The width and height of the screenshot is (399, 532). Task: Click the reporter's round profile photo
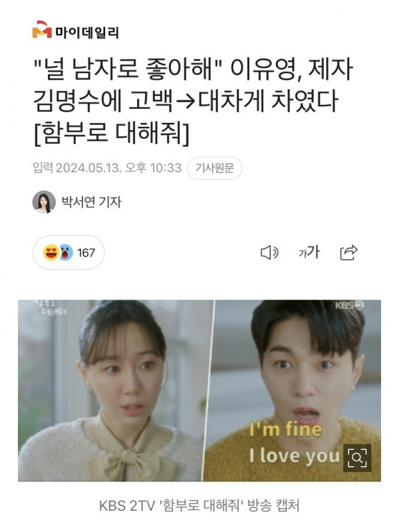click(x=44, y=202)
